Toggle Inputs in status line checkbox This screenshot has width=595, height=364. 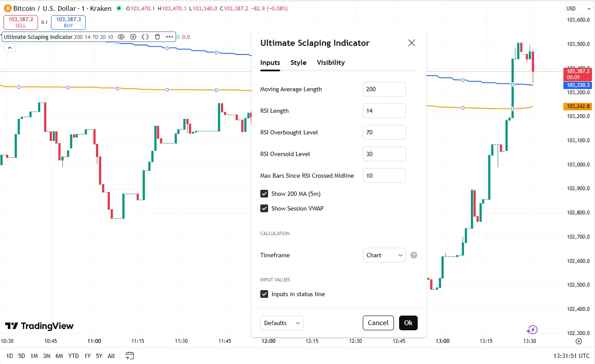264,294
